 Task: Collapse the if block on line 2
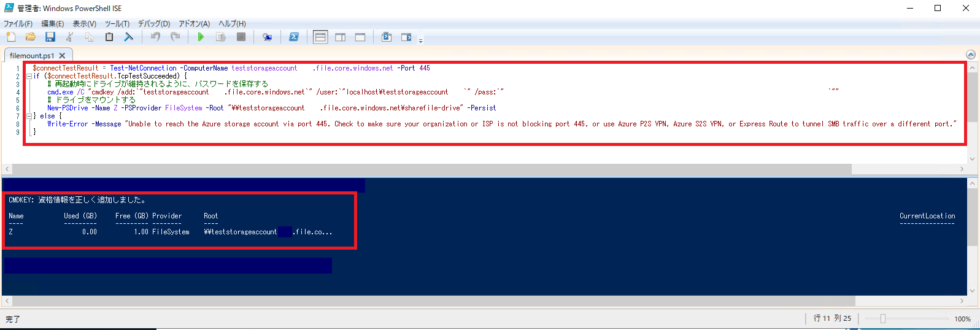point(29,77)
